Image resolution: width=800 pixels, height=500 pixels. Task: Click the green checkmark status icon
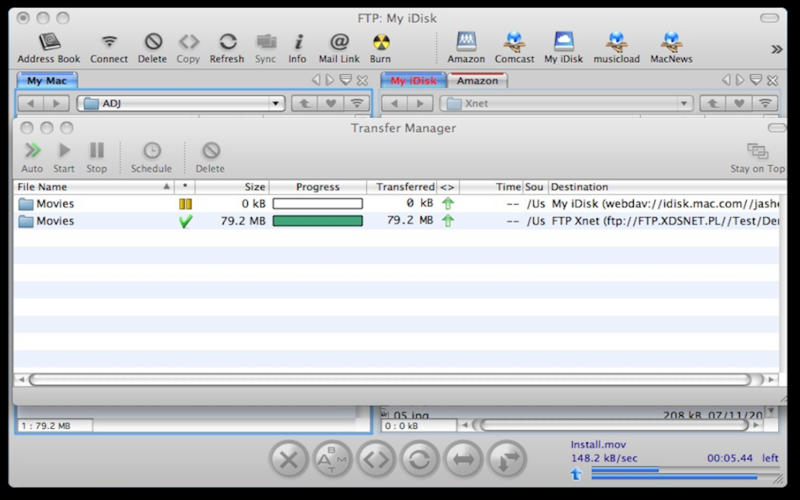pos(186,221)
